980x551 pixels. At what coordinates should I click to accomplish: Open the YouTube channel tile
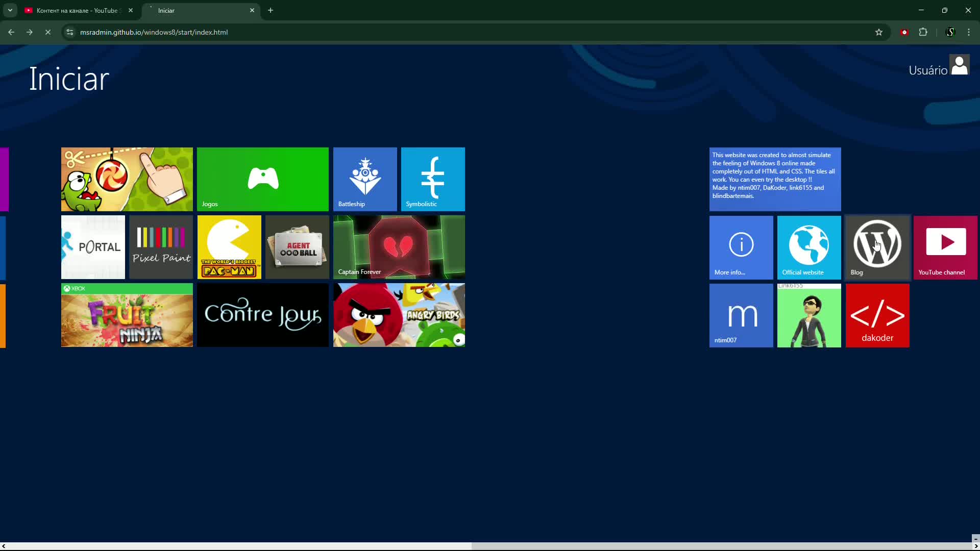pyautogui.click(x=945, y=247)
